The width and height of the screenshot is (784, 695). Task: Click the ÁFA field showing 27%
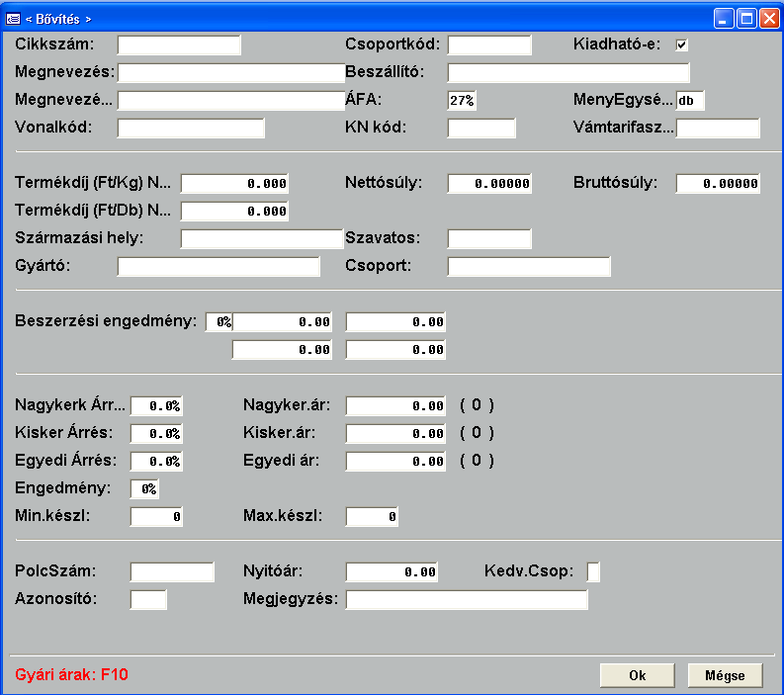(x=462, y=101)
